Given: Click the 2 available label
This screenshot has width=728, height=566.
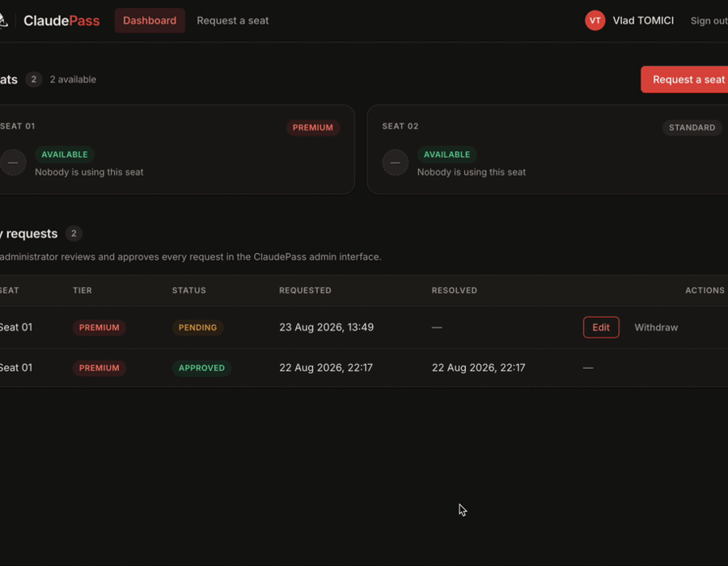Looking at the screenshot, I should pyautogui.click(x=73, y=79).
